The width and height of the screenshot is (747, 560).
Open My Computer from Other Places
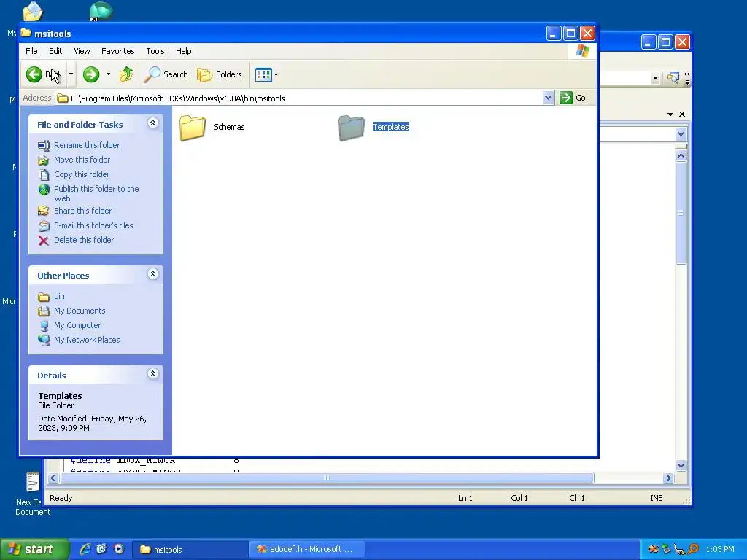[77, 325]
